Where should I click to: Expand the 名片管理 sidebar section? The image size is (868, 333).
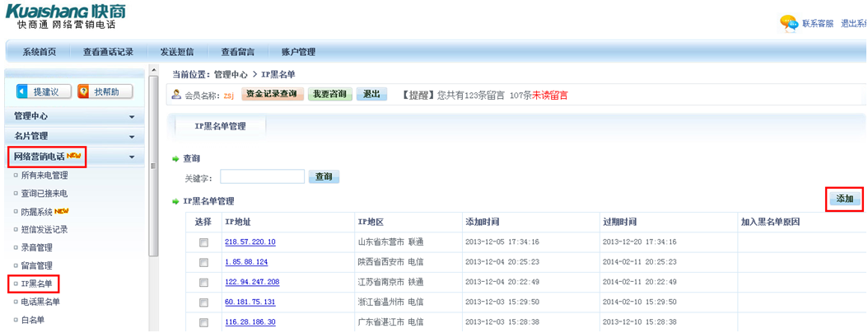click(x=132, y=137)
